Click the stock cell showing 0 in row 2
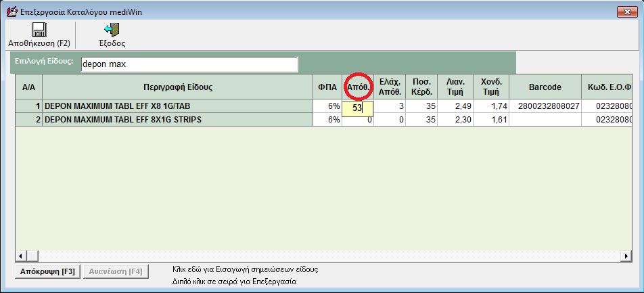Screen dimensions: 644x293 click(358, 121)
